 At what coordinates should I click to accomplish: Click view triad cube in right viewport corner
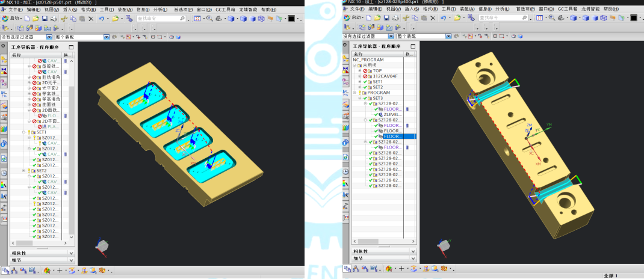[444, 245]
